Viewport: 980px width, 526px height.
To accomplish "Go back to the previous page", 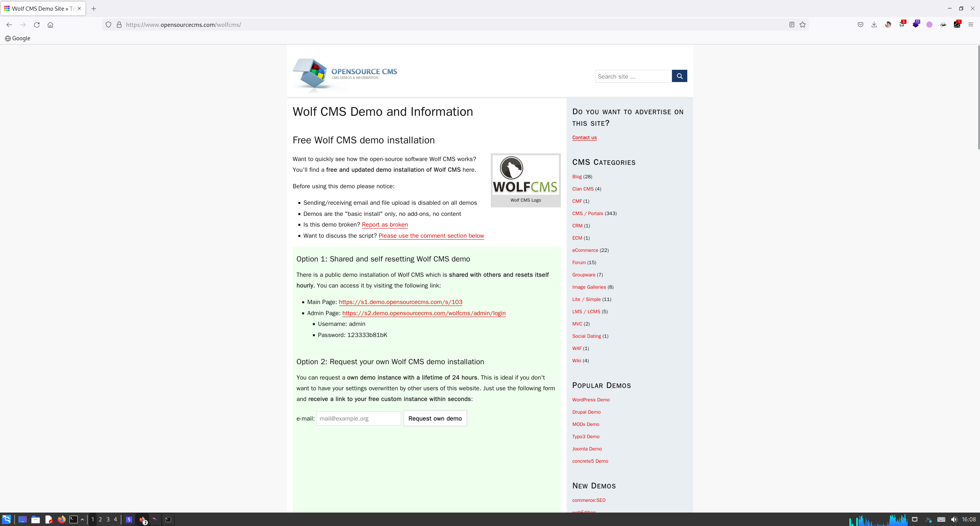I will [x=9, y=25].
